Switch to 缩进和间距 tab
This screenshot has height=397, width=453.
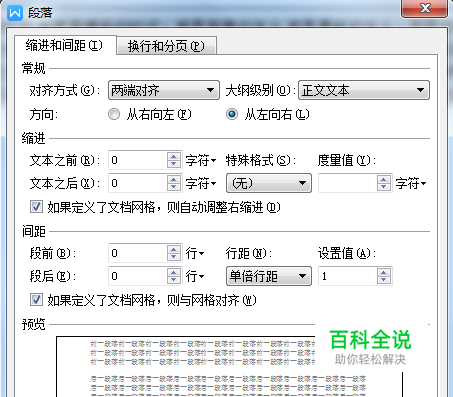(65, 45)
